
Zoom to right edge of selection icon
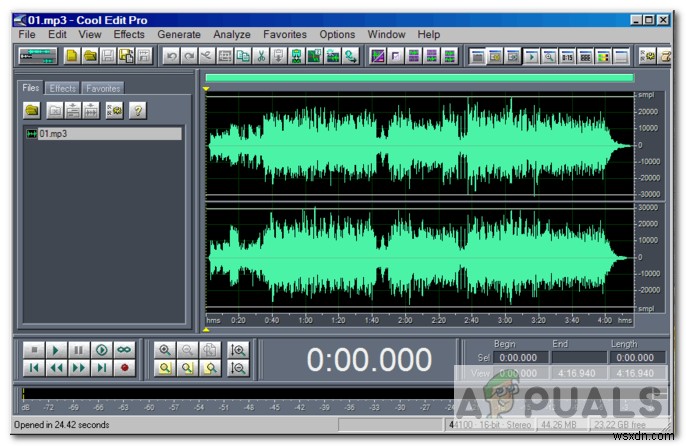pos(210,368)
